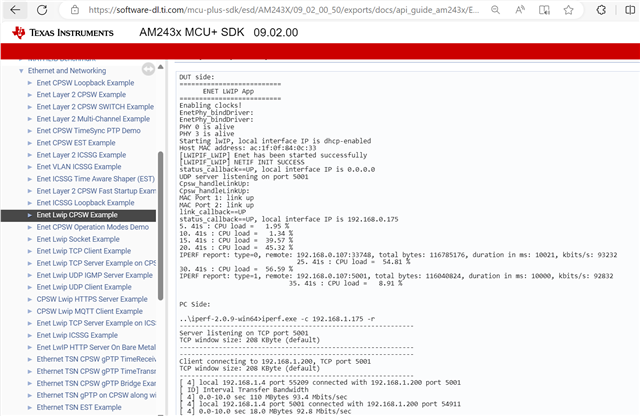Open Ethernet TSN EST Example
The width and height of the screenshot is (640, 416).
(x=79, y=407)
